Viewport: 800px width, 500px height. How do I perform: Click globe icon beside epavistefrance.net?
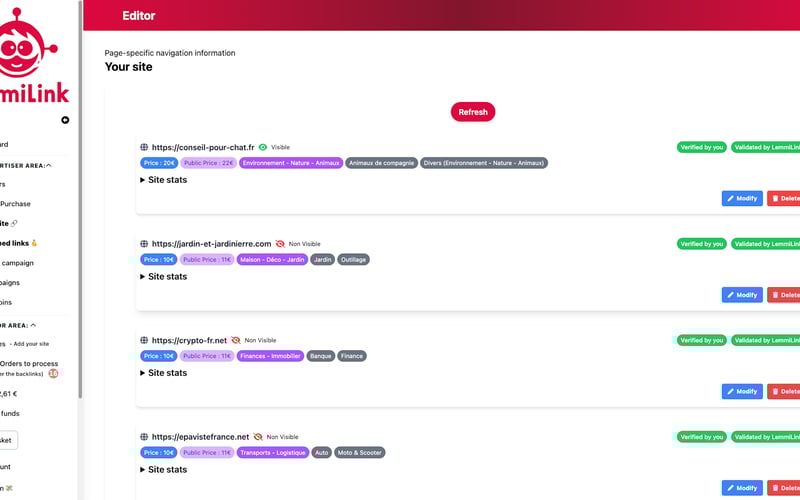(x=144, y=437)
